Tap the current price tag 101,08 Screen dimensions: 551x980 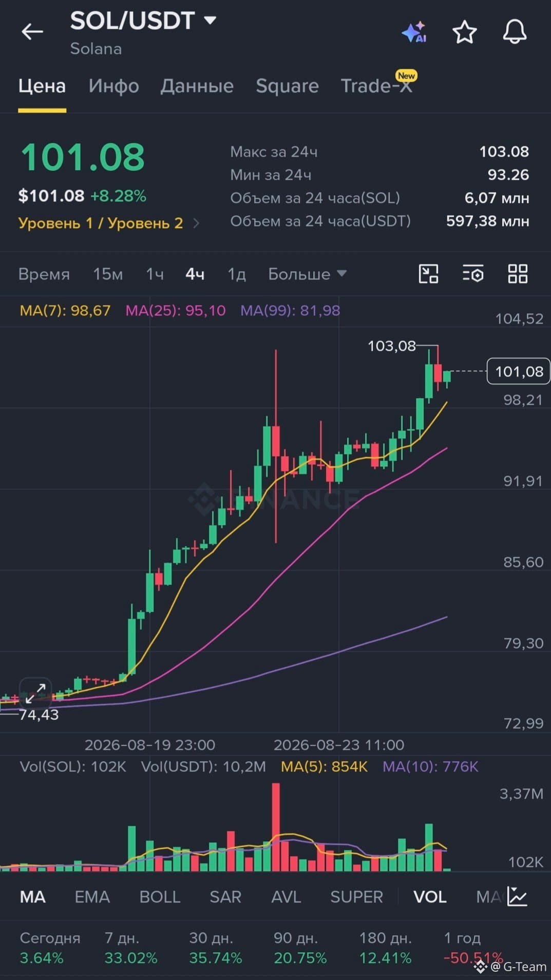pyautogui.click(x=519, y=371)
